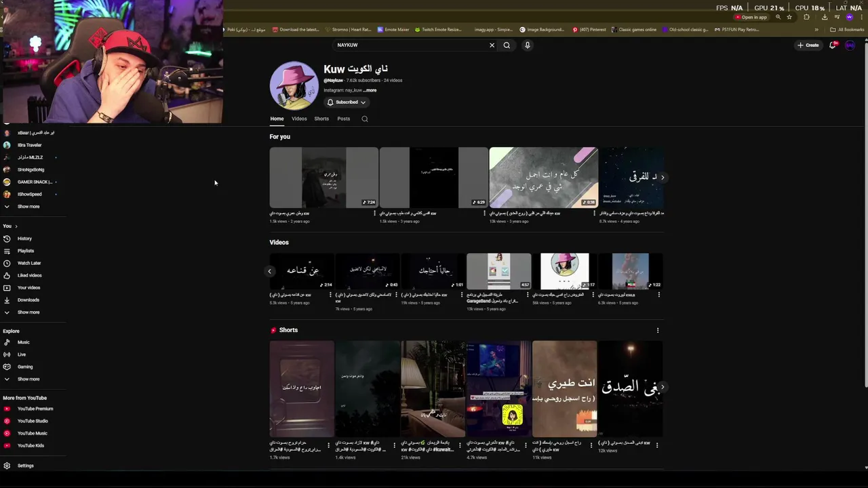This screenshot has width=868, height=488.
Task: Select the Home channel tab
Action: (277, 119)
